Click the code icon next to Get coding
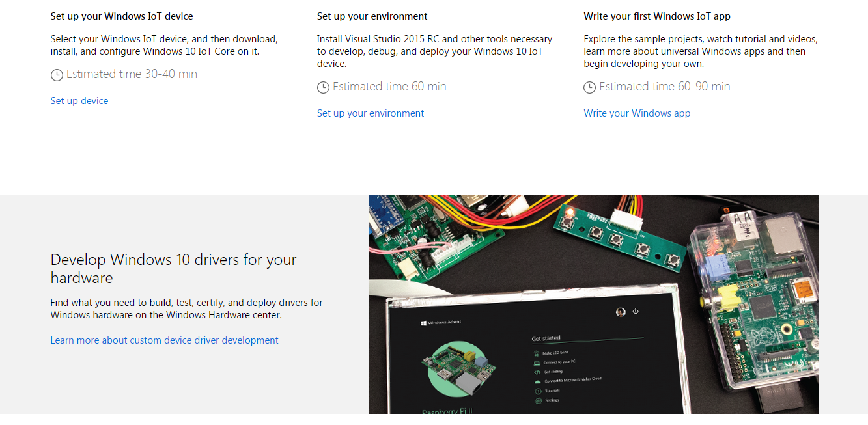This screenshot has height=425, width=868. [x=537, y=372]
